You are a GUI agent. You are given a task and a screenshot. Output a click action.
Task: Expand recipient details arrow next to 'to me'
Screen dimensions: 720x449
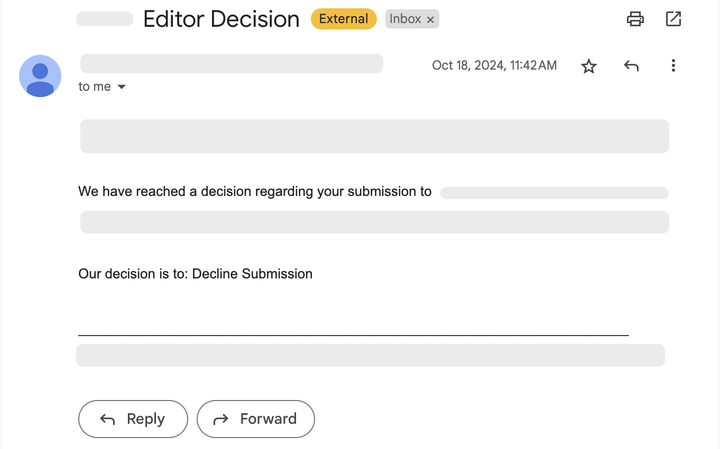[122, 87]
